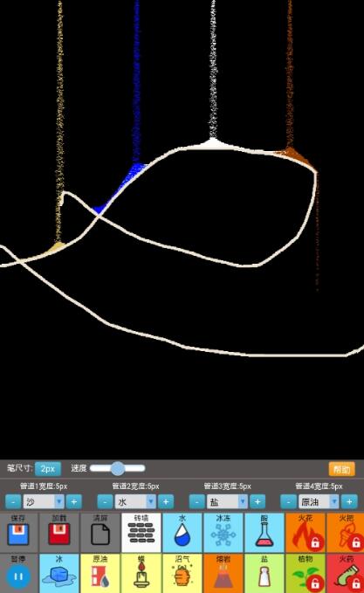
Task: Unlock the plant (植物) element
Action: 306,573
